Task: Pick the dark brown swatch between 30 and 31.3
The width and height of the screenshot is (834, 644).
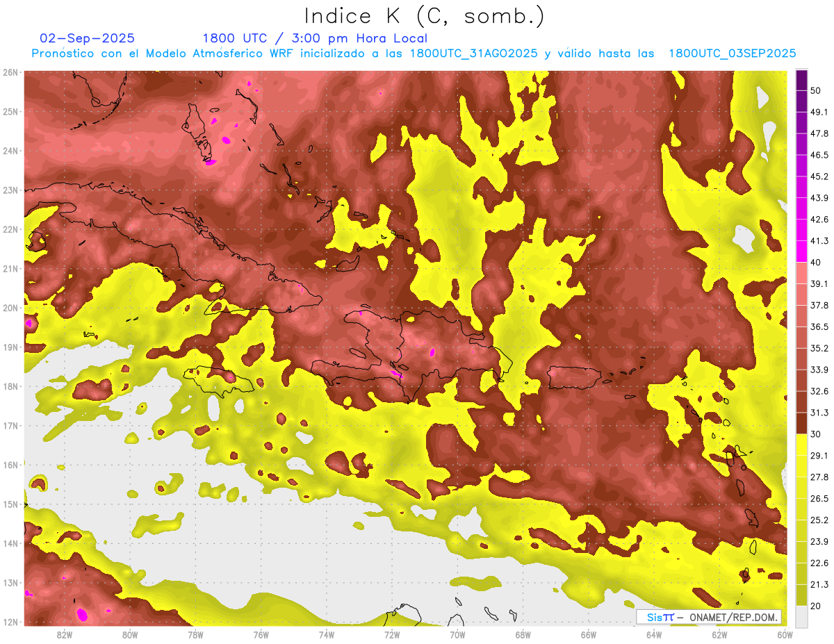Action: click(801, 423)
